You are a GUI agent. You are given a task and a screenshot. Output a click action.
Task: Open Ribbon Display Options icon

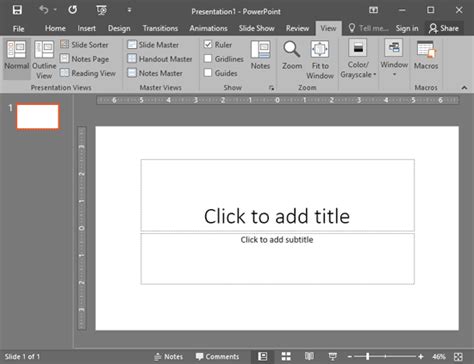click(x=373, y=10)
